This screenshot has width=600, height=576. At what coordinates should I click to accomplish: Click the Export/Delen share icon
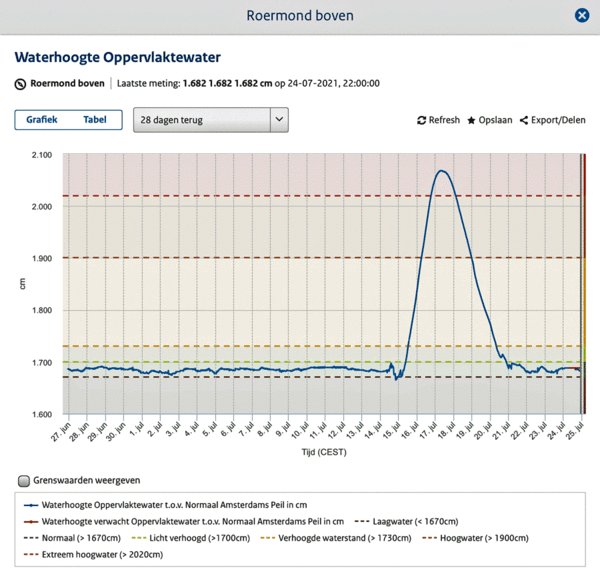coord(523,121)
